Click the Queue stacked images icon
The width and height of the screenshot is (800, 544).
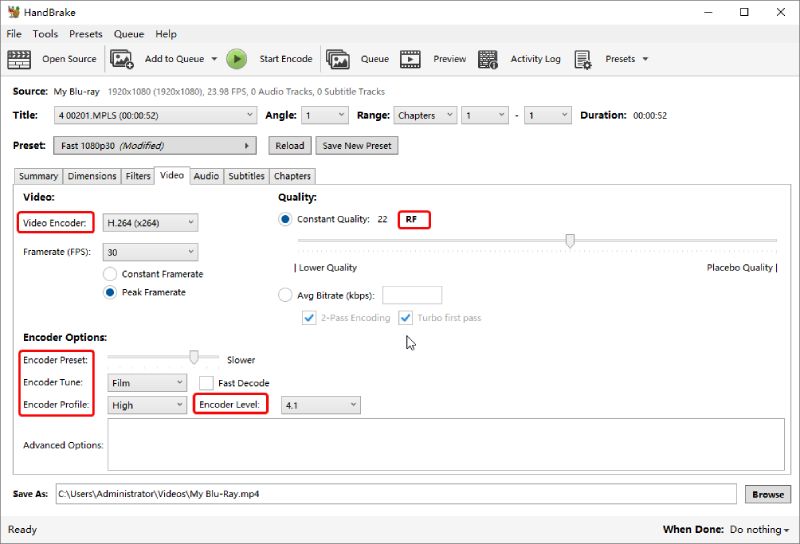[x=338, y=59]
